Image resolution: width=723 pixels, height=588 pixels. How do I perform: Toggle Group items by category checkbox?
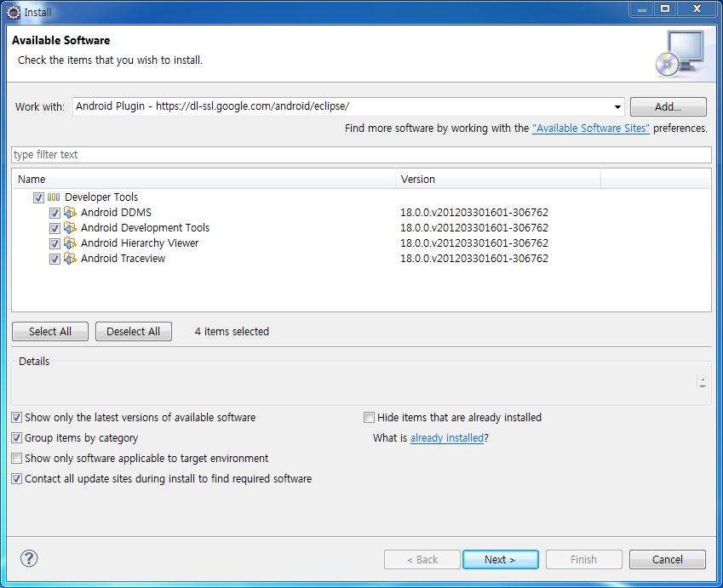click(17, 438)
